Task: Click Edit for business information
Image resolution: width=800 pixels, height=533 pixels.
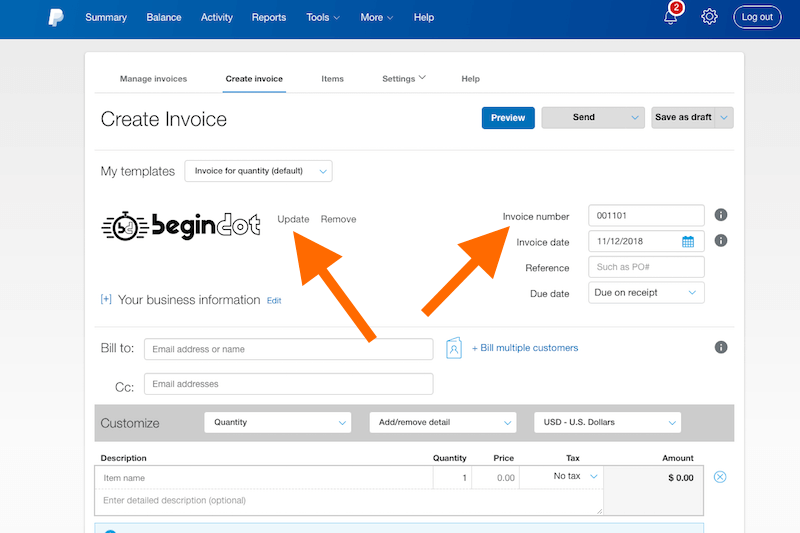Action: pyautogui.click(x=274, y=300)
